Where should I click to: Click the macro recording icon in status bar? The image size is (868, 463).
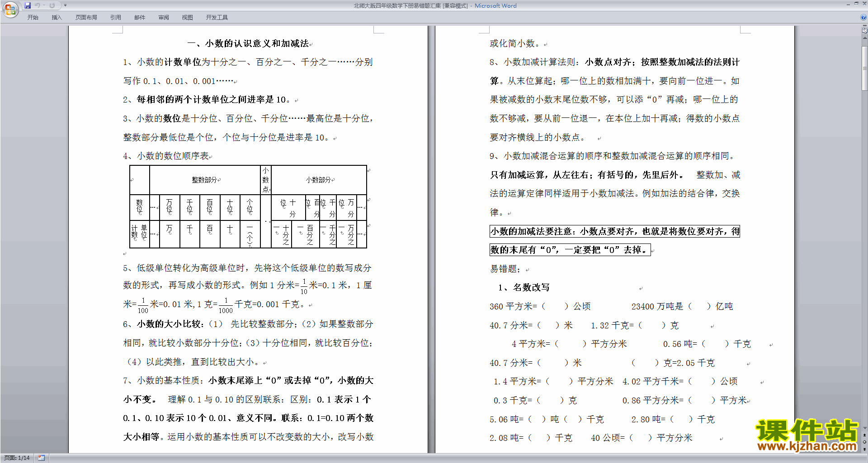pyautogui.click(x=42, y=458)
